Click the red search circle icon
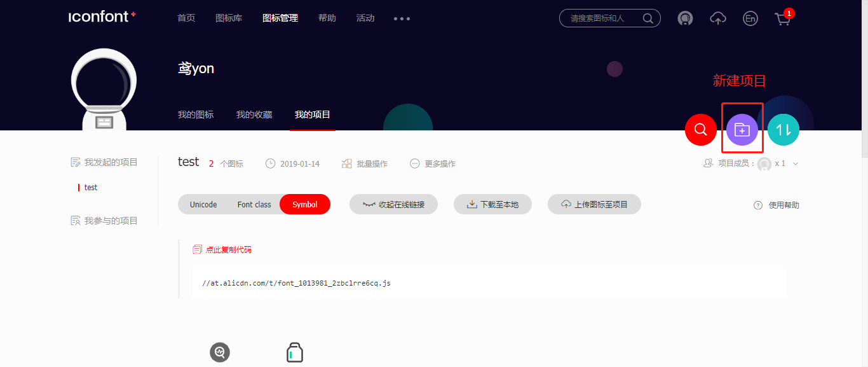Viewport: 868px width, 367px height. [x=700, y=129]
